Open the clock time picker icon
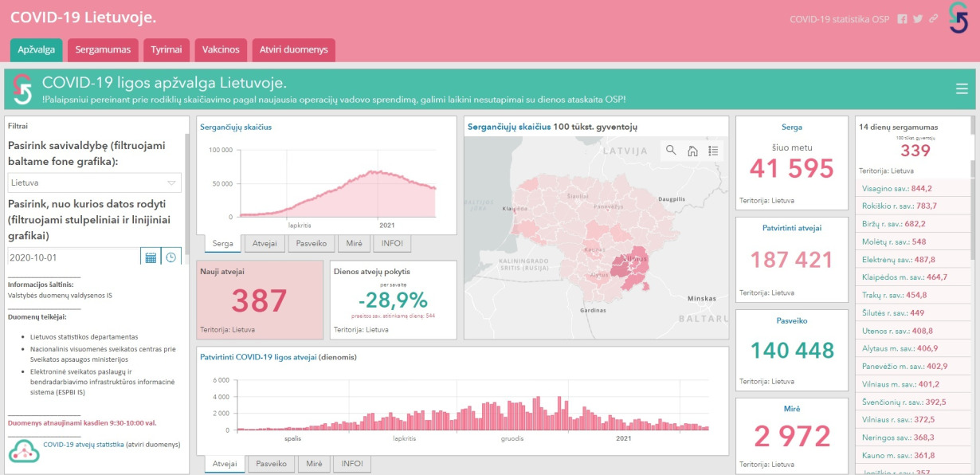 (171, 257)
